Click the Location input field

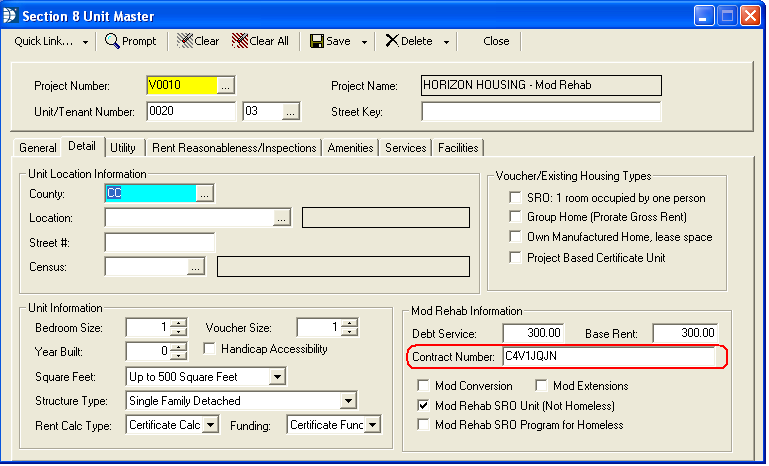(x=189, y=218)
